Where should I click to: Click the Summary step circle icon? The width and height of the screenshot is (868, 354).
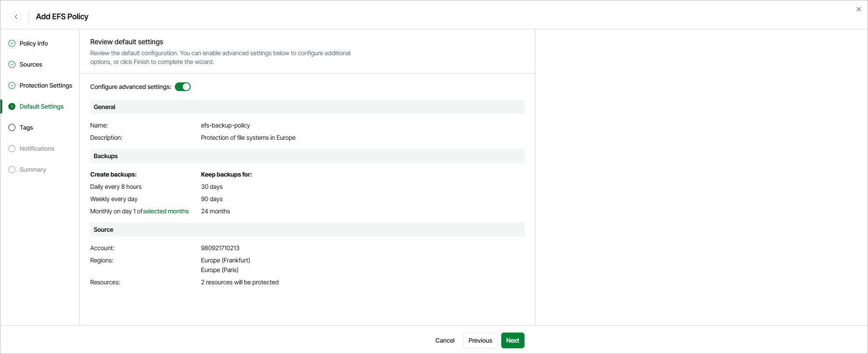coord(12,170)
